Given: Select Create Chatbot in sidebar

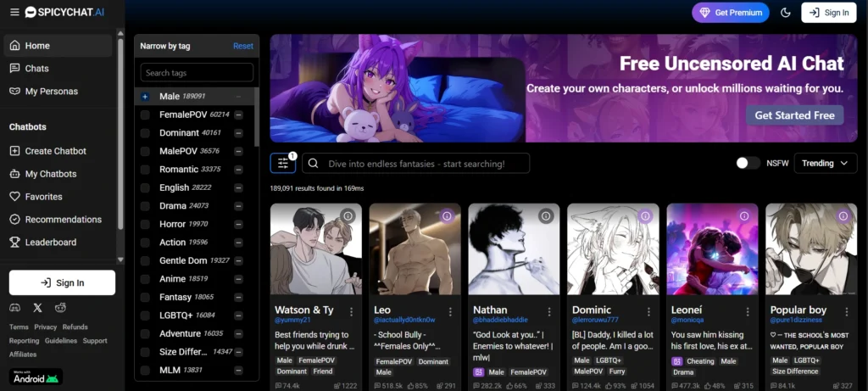Looking at the screenshot, I should (x=58, y=151).
